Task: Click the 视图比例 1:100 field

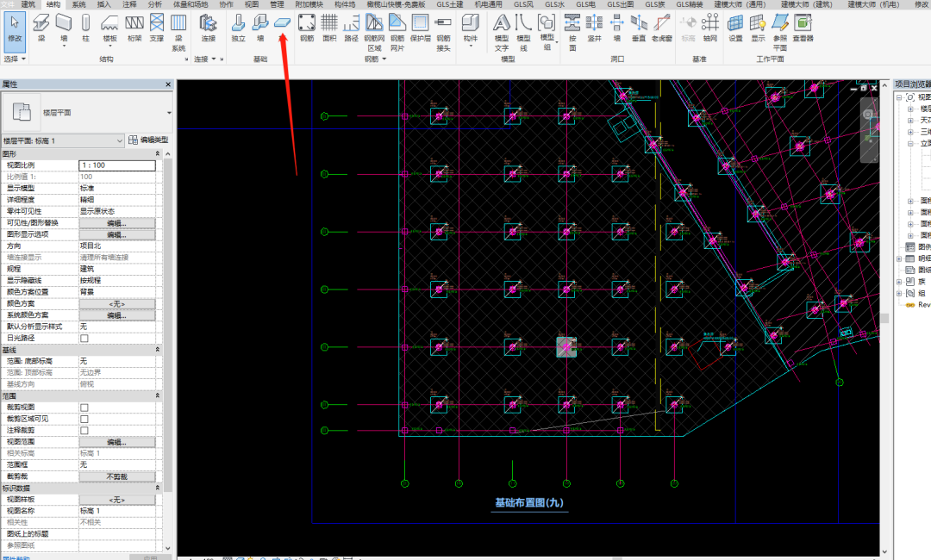Action: point(117,165)
